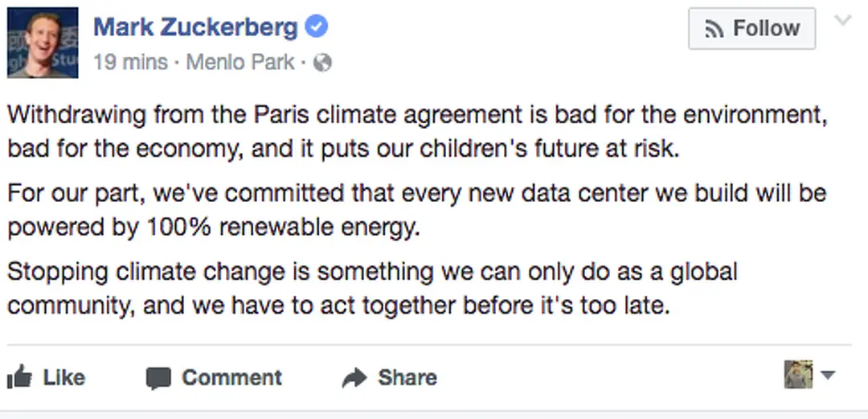
Task: Click the thumbs-up Like icon
Action: (x=18, y=377)
